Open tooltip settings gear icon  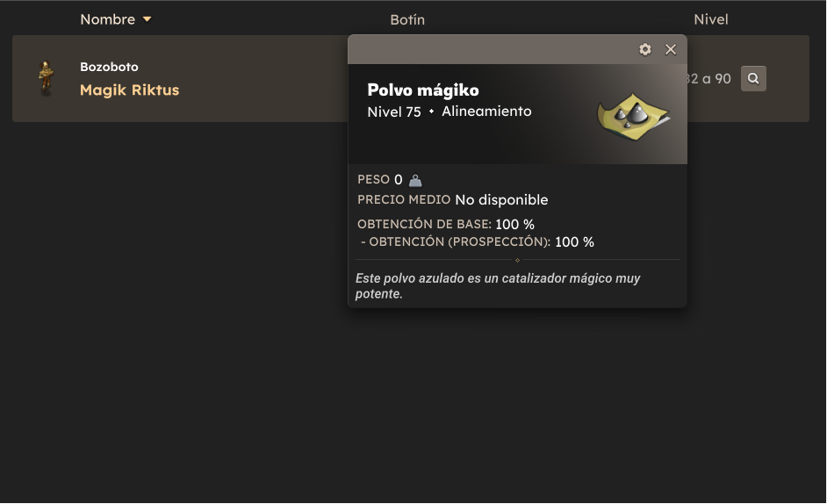645,49
